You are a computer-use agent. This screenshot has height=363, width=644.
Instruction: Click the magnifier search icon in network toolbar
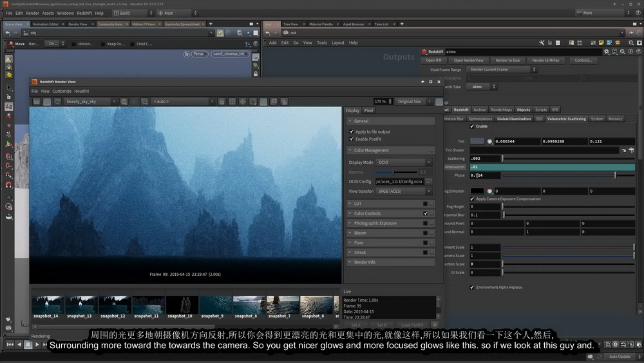pyautogui.click(x=631, y=43)
